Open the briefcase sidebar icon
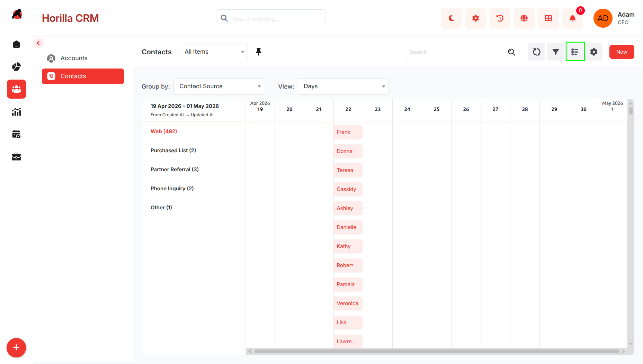643x364 pixels. pos(16,157)
